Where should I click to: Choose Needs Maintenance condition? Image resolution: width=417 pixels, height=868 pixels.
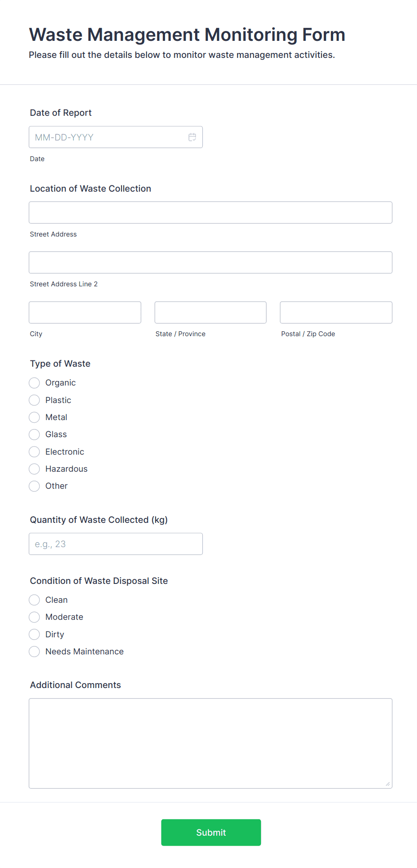35,652
